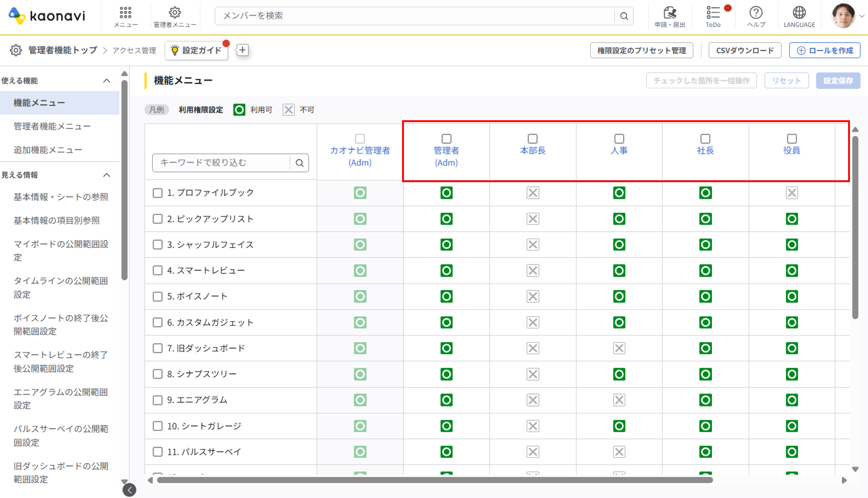Click the plus icon beside 設定ガイド
This screenshot has height=498, width=868.
(242, 50)
